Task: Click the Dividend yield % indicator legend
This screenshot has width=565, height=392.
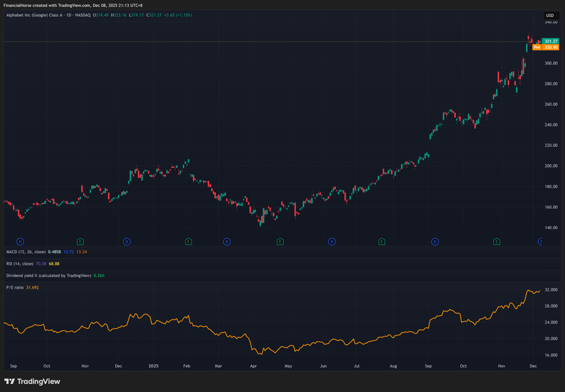Action: (48, 276)
